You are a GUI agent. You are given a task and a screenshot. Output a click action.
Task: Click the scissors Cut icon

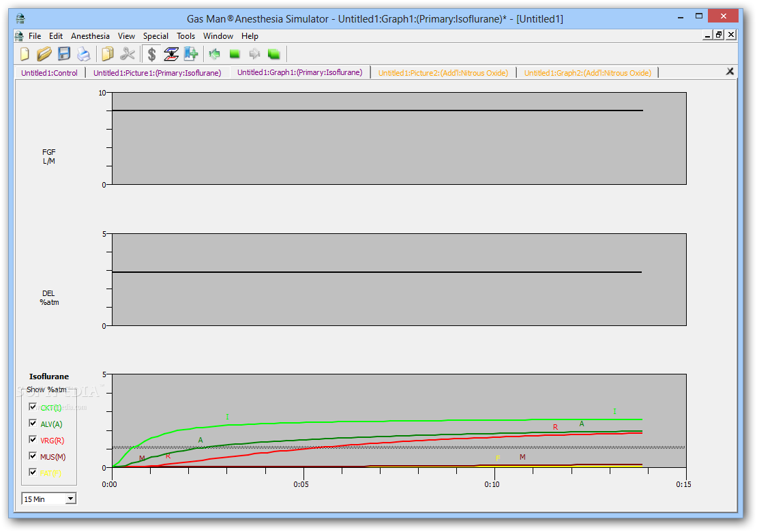128,54
